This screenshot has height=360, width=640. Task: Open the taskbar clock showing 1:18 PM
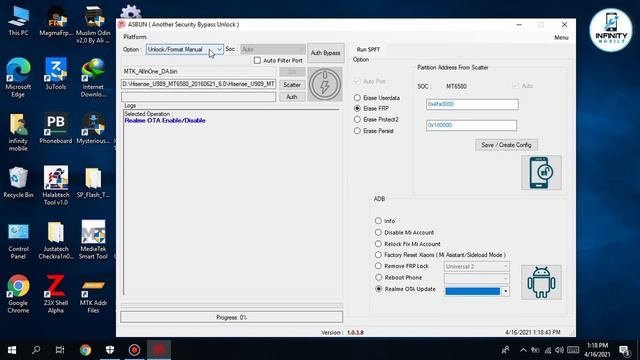click(x=597, y=350)
